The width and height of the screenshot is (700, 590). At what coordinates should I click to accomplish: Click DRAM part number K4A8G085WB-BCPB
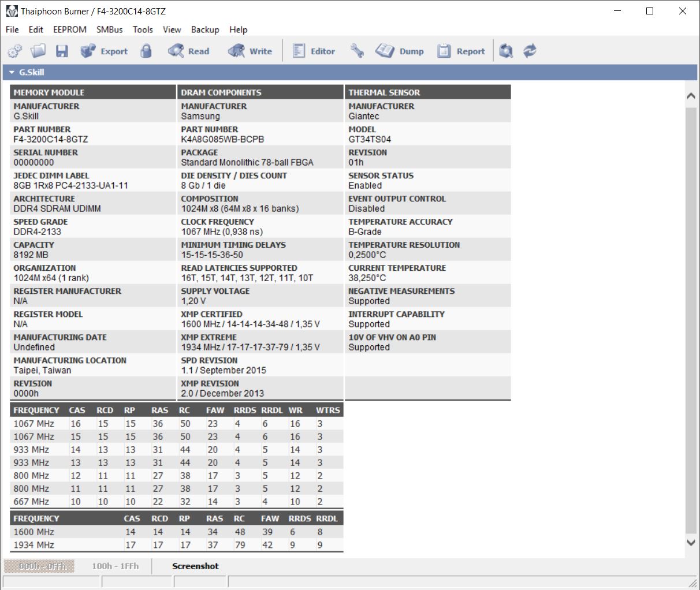point(222,139)
